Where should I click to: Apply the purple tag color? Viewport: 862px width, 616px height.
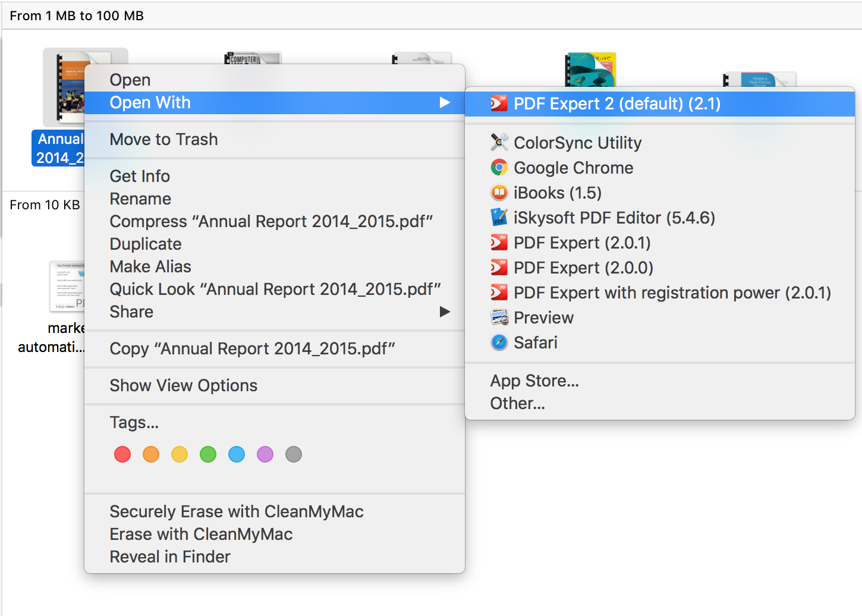pyautogui.click(x=265, y=454)
